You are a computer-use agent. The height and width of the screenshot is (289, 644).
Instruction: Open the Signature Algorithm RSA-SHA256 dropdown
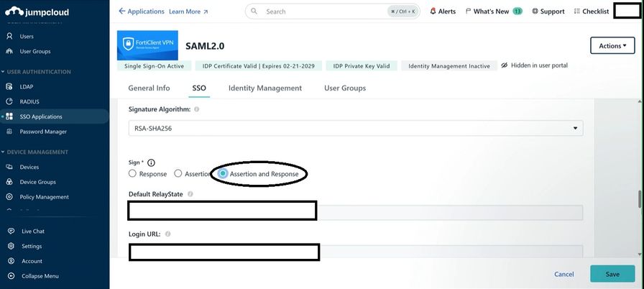click(356, 128)
